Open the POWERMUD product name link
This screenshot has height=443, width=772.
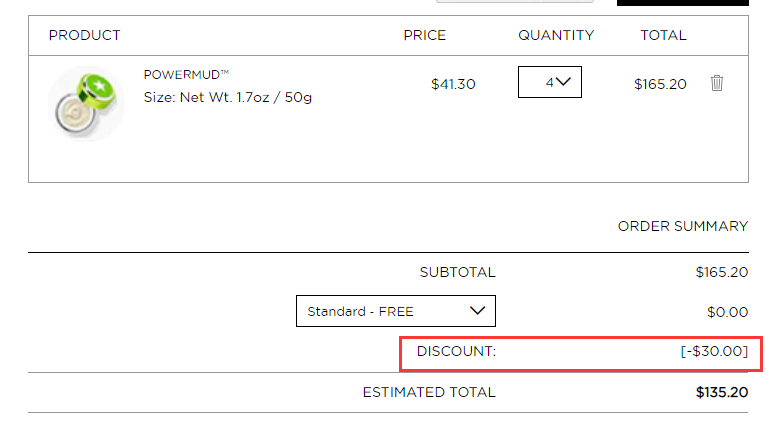point(186,74)
